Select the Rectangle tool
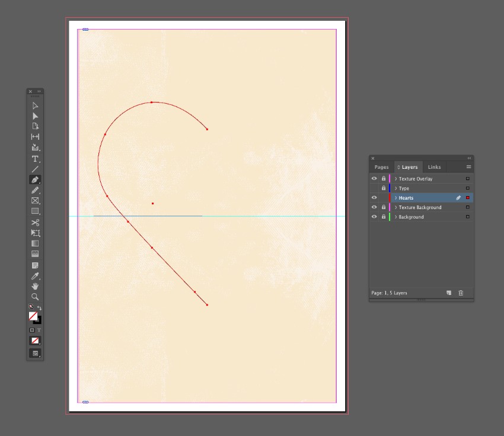The width and height of the screenshot is (504, 436). [x=35, y=211]
